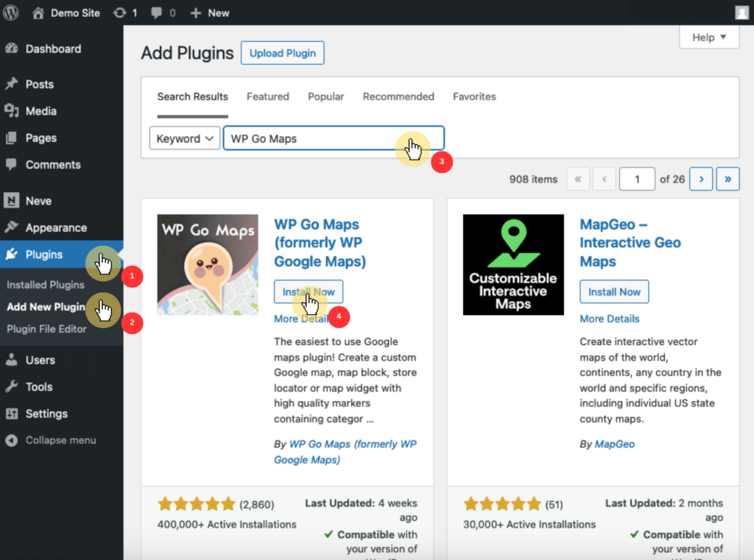Click 400,000+ Active Installations text
Image resolution: width=754 pixels, height=560 pixels.
pyautogui.click(x=227, y=525)
